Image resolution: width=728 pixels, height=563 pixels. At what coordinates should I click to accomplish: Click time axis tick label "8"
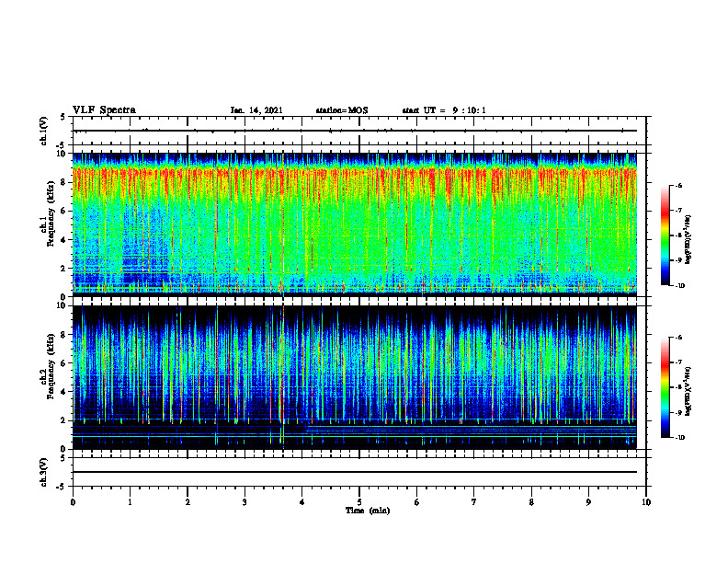tap(531, 502)
